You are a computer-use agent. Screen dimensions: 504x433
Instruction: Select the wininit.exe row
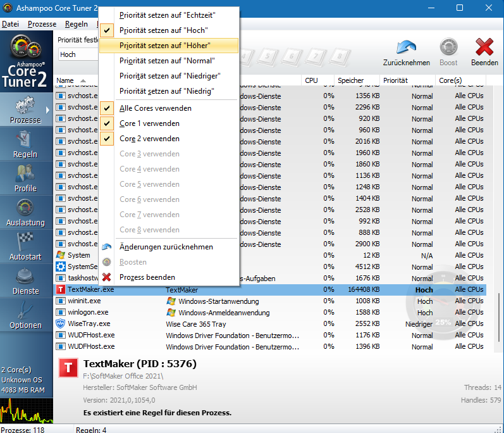(x=270, y=301)
